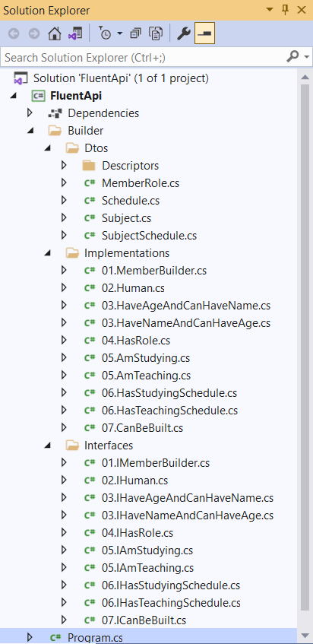This screenshot has height=644, width=313.
Task: Click the C# icon beside 02.IHuman.cs
Action: [x=90, y=481]
